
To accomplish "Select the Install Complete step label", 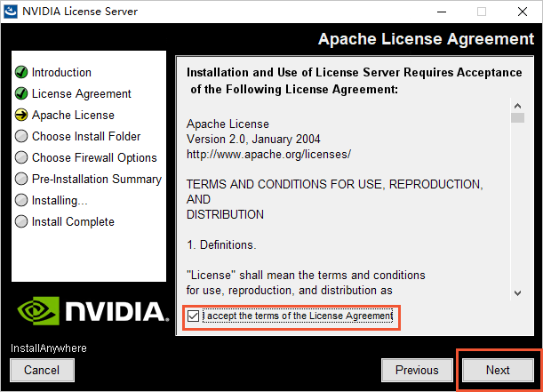I will (x=73, y=221).
